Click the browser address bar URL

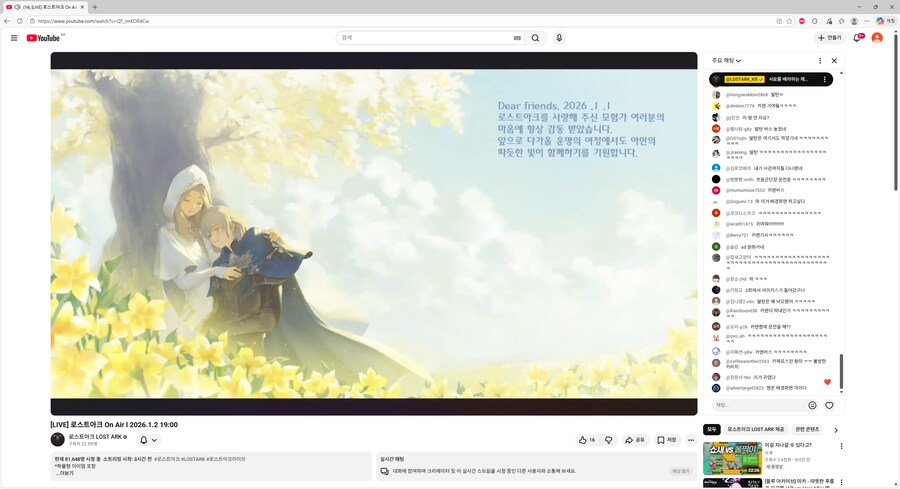coord(94,21)
